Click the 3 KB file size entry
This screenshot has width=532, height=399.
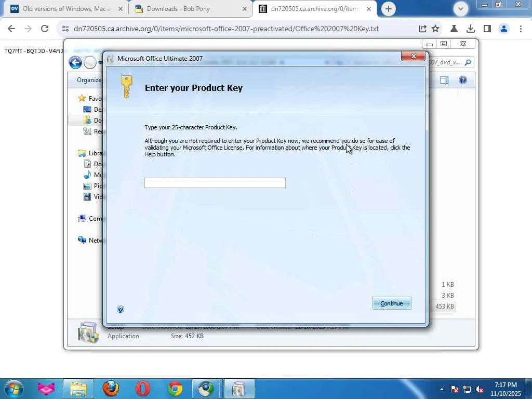[447, 296]
